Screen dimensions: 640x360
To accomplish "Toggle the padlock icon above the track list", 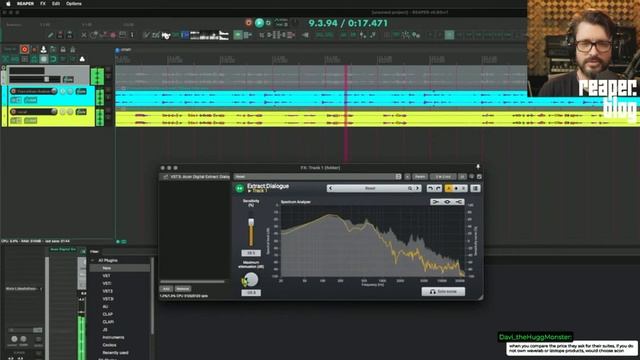I will pos(63,49).
